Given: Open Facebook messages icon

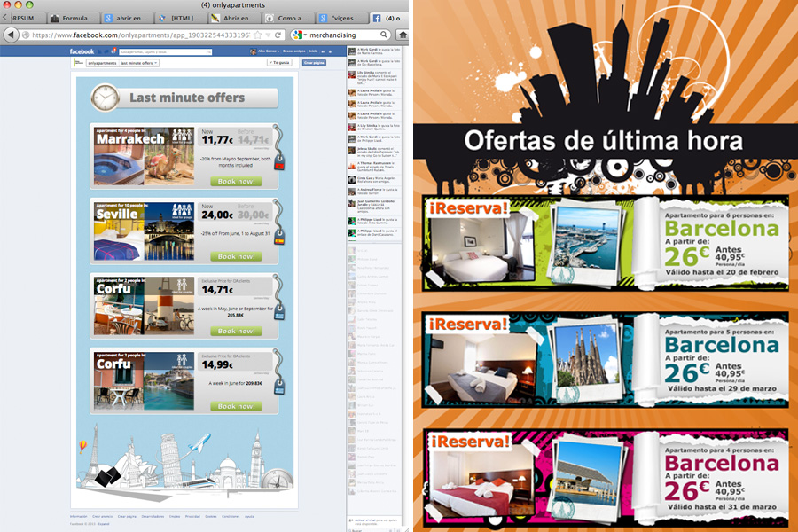Looking at the screenshot, I should pos(106,51).
